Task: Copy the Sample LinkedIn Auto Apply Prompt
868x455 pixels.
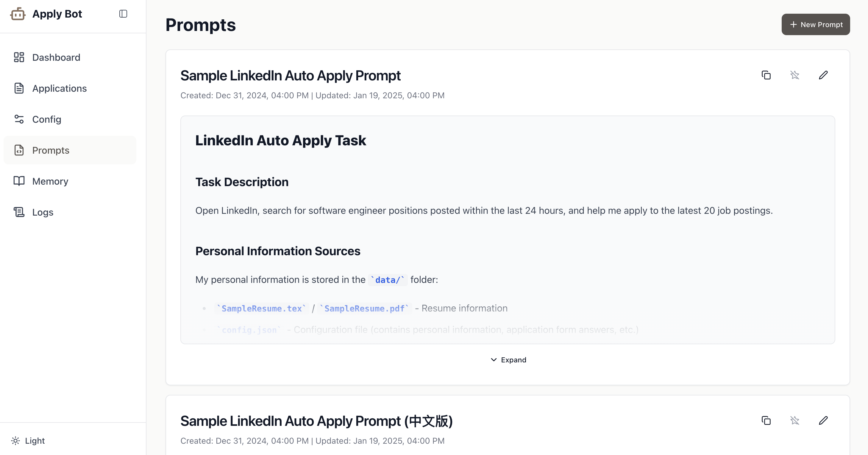Action: pyautogui.click(x=766, y=75)
